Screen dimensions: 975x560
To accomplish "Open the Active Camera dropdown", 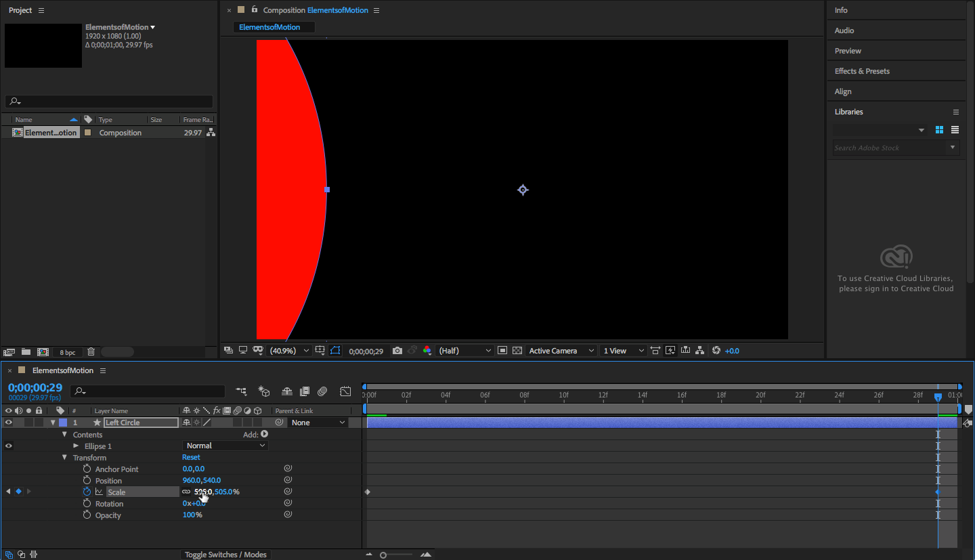I will pyautogui.click(x=561, y=351).
